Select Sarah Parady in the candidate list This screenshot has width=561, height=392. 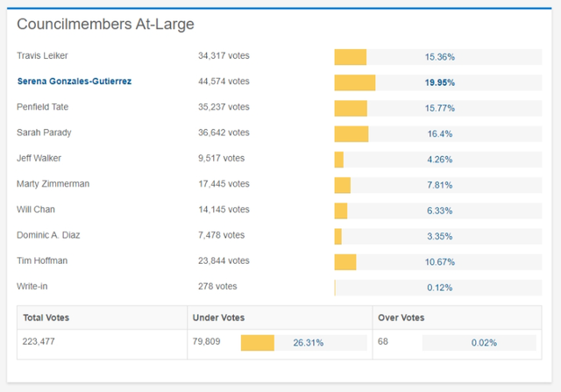(44, 133)
